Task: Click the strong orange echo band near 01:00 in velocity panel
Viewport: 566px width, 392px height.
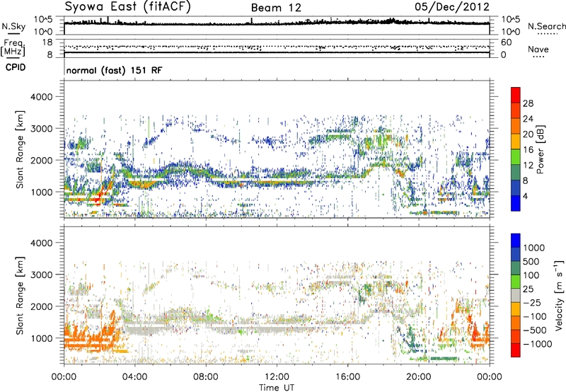Action: point(86,341)
